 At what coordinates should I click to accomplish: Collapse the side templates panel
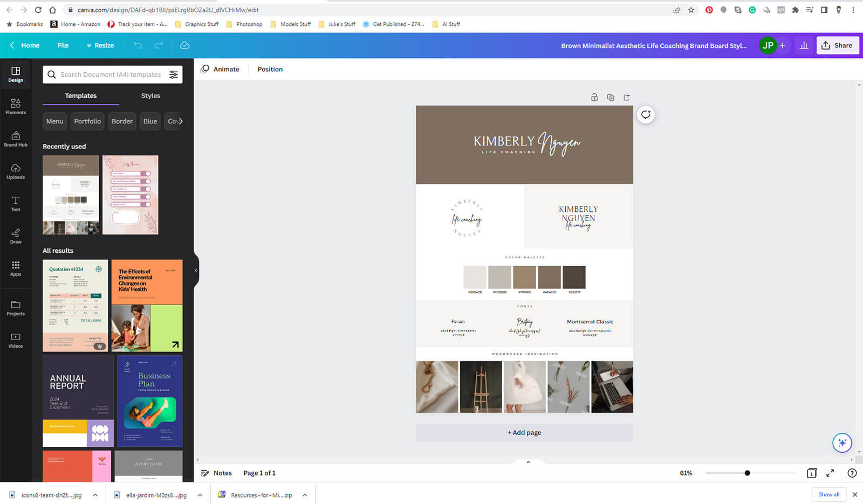pos(196,270)
